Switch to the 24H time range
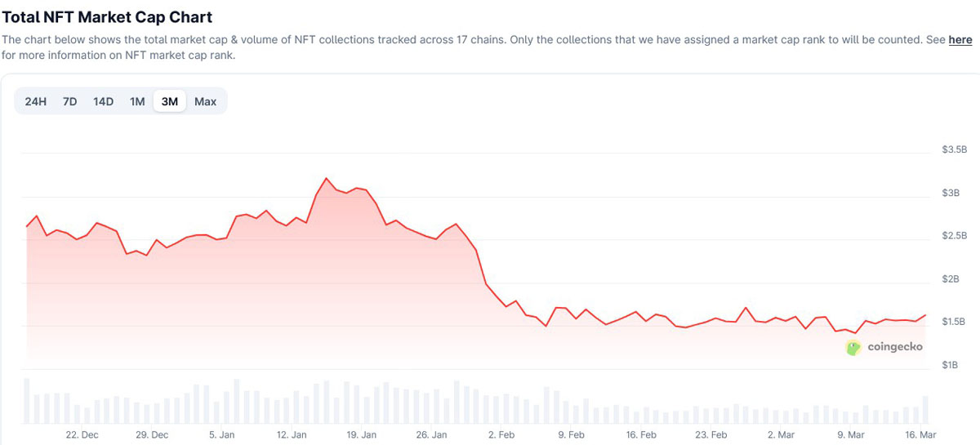980x445 pixels. click(36, 101)
